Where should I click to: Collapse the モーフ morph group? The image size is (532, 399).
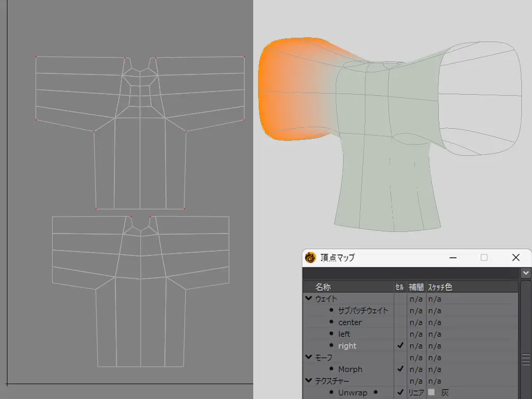tap(309, 358)
